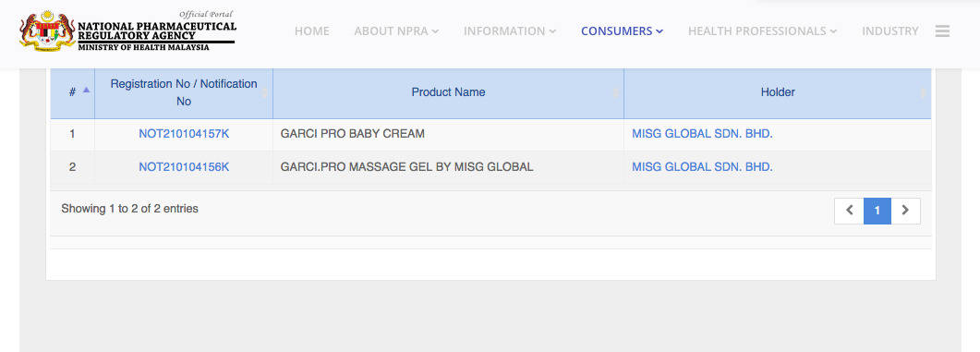980x352 pixels.
Task: Open notification NOT210104157K link
Action: click(x=184, y=134)
